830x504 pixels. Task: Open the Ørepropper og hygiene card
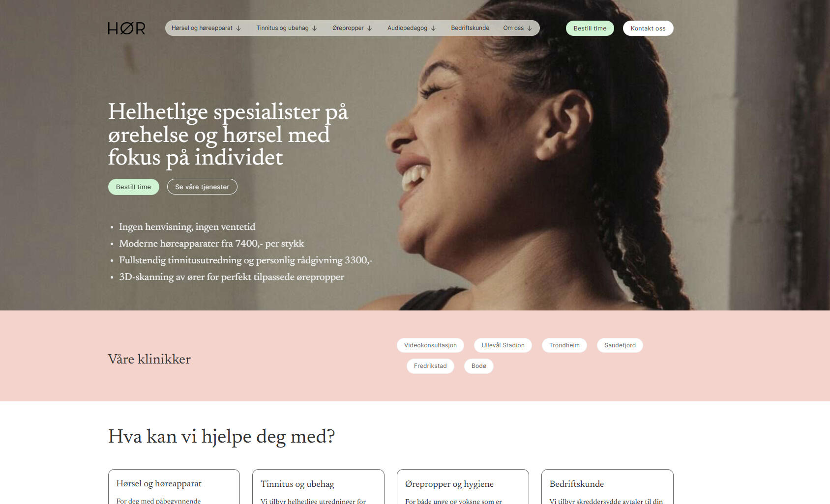click(x=463, y=487)
